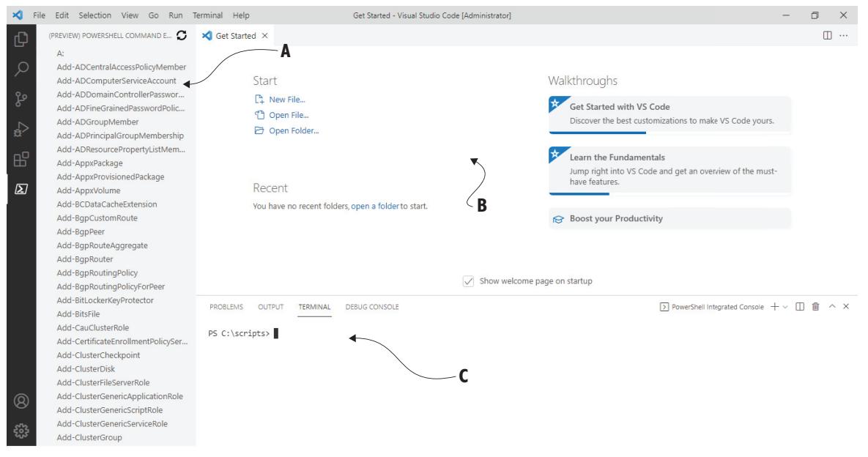Select Add-BgpCustomRoute command

tap(97, 218)
